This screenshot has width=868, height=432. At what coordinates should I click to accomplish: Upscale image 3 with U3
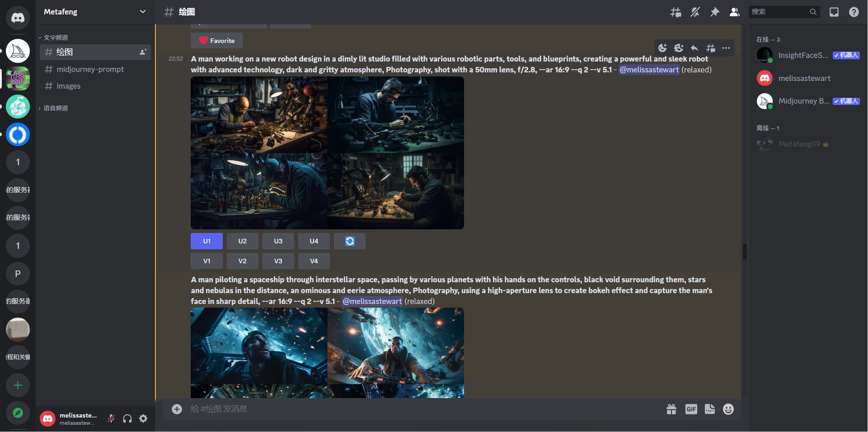(x=278, y=241)
